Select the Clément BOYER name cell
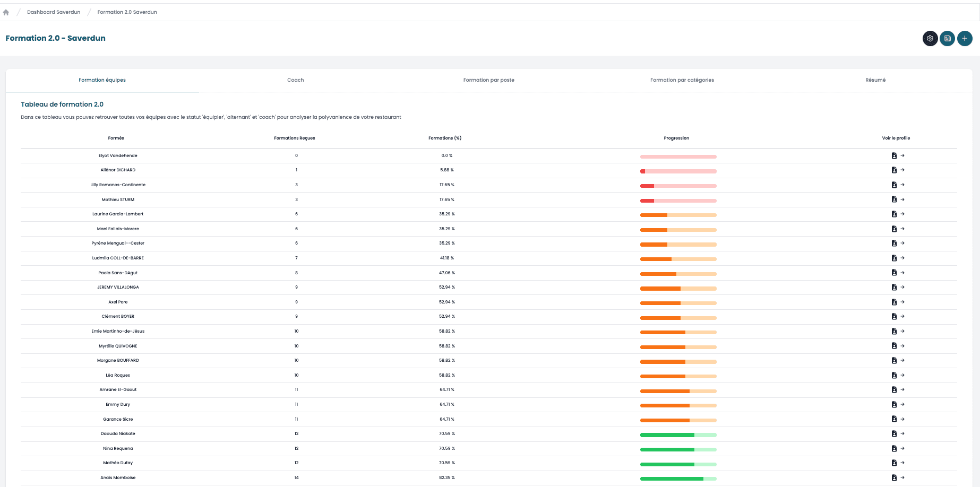This screenshot has width=980, height=487. (118, 317)
